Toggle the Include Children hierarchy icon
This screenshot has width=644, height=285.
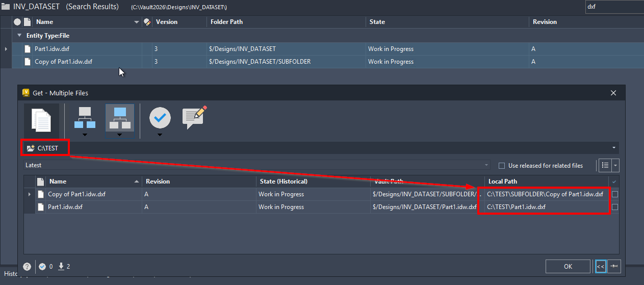[x=85, y=118]
